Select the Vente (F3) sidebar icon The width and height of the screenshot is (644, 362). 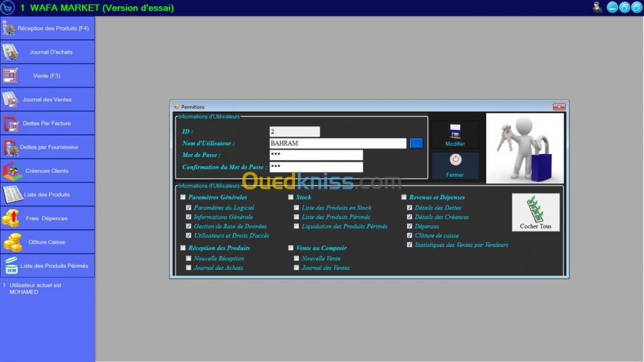(x=10, y=76)
